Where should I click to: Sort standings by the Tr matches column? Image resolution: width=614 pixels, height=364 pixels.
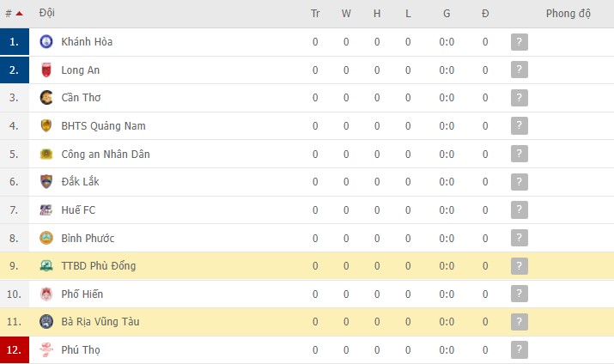tap(315, 14)
